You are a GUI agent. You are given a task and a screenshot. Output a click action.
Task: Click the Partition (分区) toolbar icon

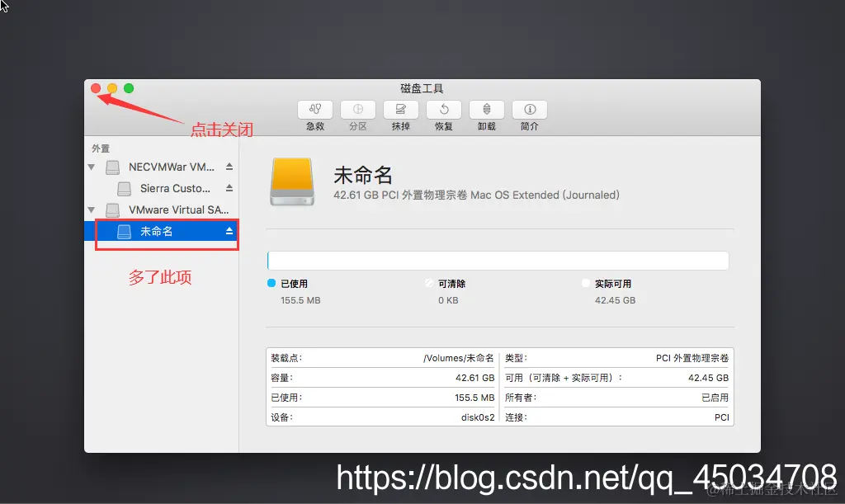tap(358, 110)
